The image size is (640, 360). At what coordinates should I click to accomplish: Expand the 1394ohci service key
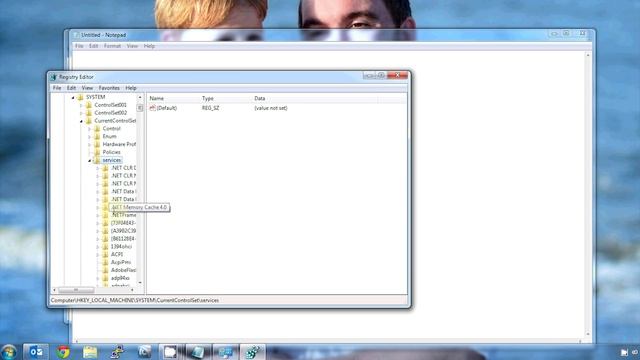point(98,247)
